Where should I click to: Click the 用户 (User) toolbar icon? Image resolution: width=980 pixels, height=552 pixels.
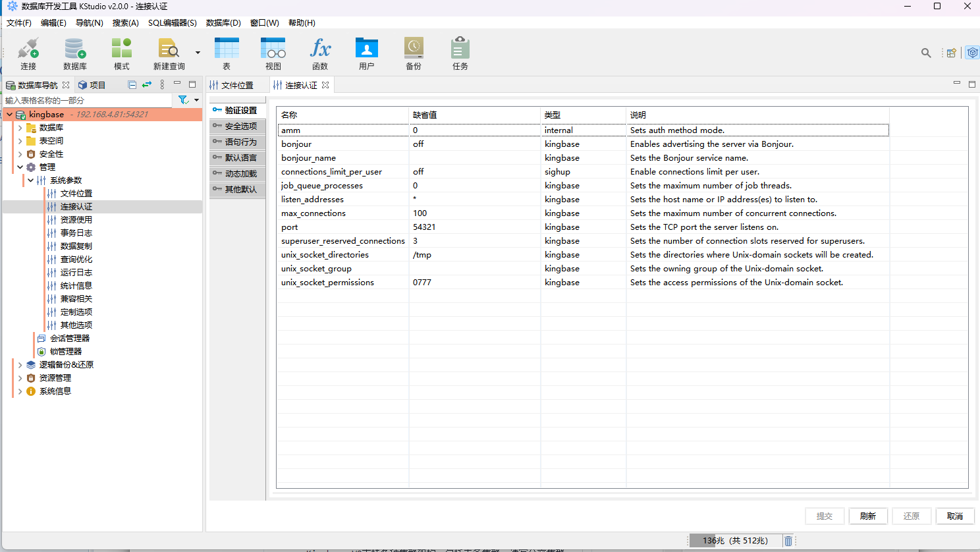(x=366, y=49)
